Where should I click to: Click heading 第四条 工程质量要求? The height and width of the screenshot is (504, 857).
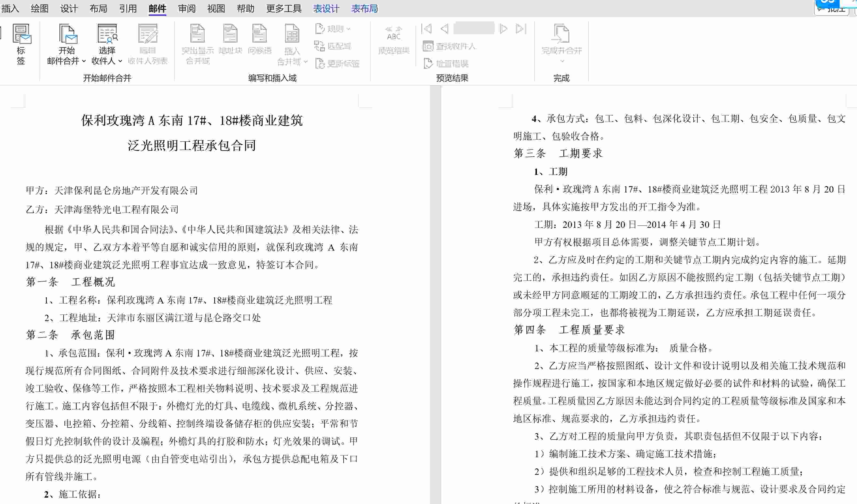pos(569,330)
